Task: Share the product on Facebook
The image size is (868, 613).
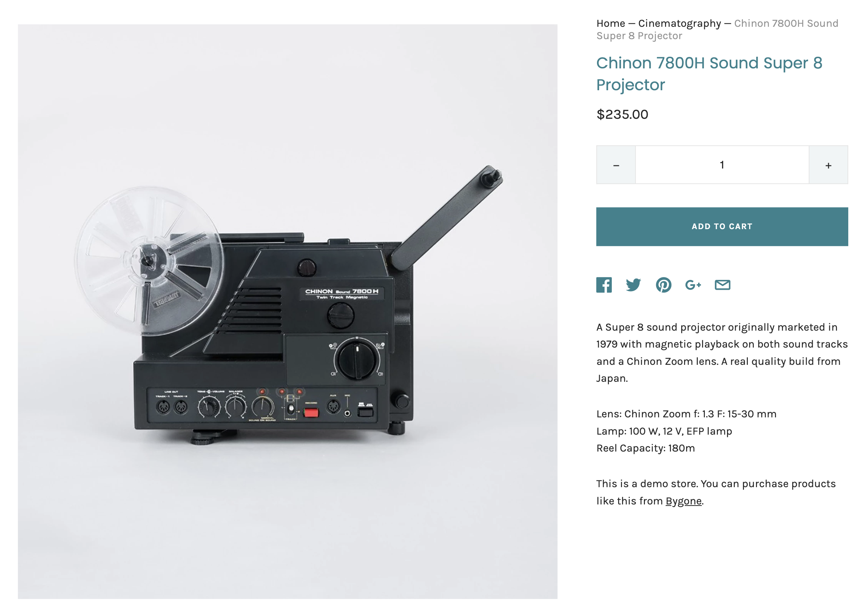Action: 604,285
